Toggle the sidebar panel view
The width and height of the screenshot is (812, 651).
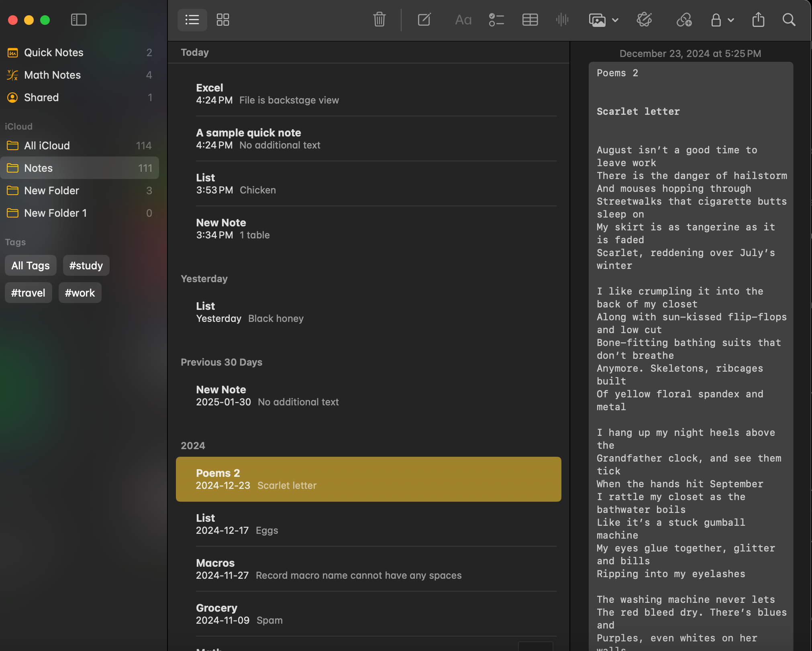pyautogui.click(x=78, y=20)
